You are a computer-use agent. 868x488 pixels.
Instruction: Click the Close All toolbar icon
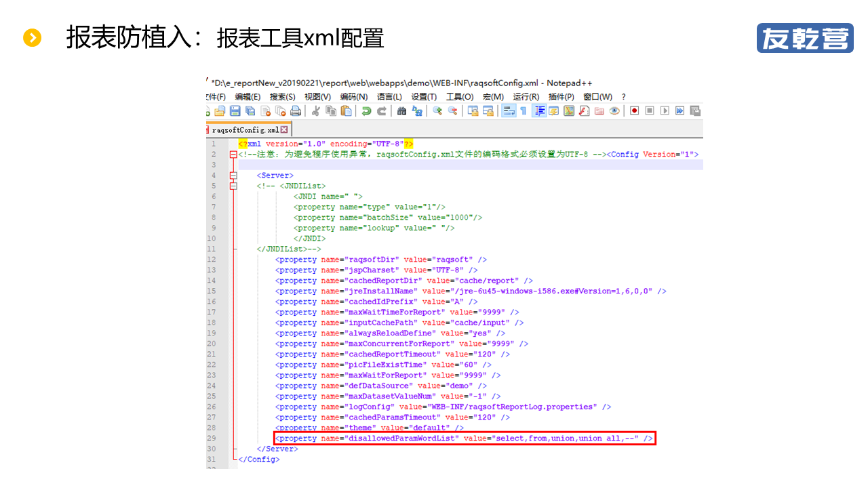pos(280,111)
